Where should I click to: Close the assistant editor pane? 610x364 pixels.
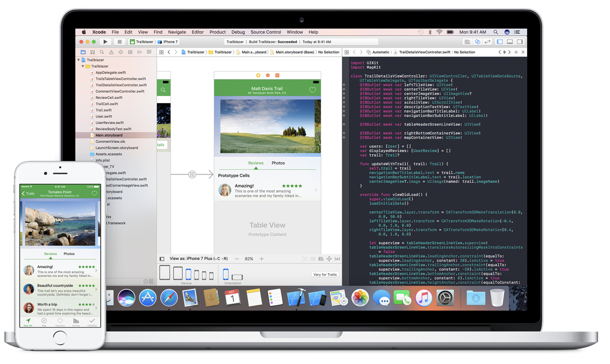point(523,52)
